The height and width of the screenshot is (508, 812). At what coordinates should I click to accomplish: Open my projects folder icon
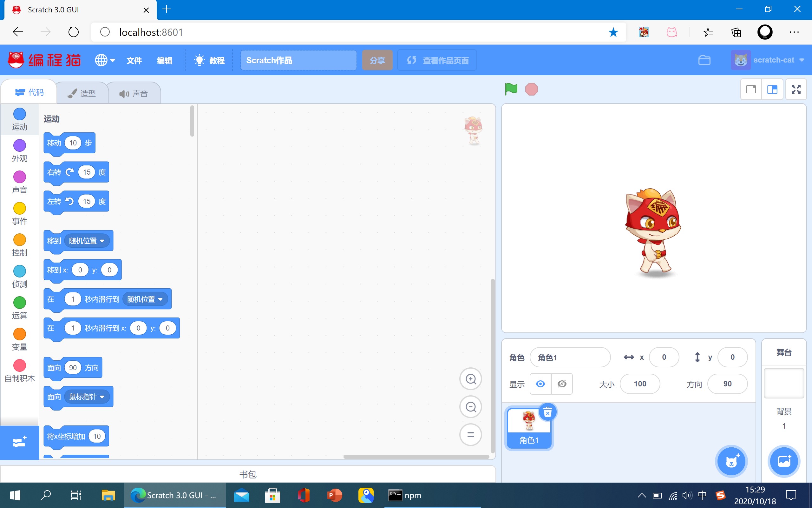coord(704,60)
